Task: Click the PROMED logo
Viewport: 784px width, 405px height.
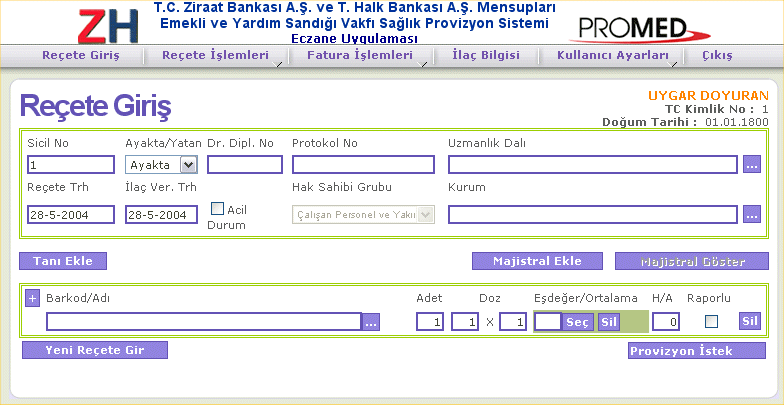Action: [x=640, y=28]
